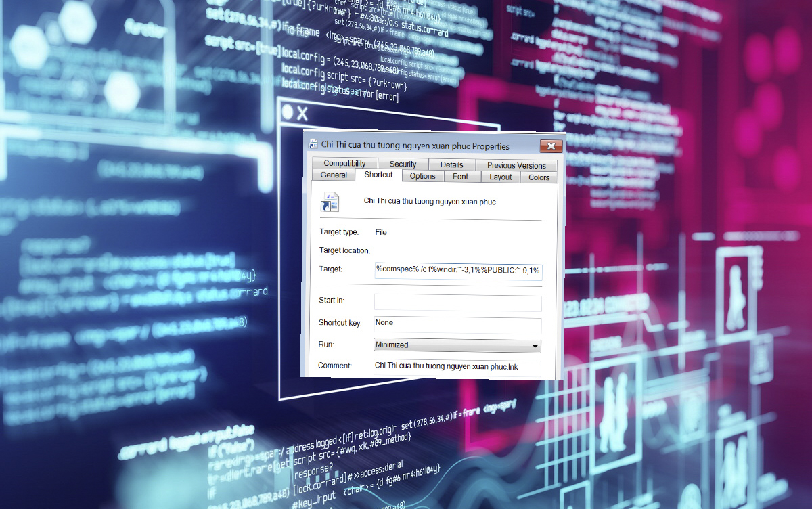Click the Comment text field

pyautogui.click(x=457, y=366)
